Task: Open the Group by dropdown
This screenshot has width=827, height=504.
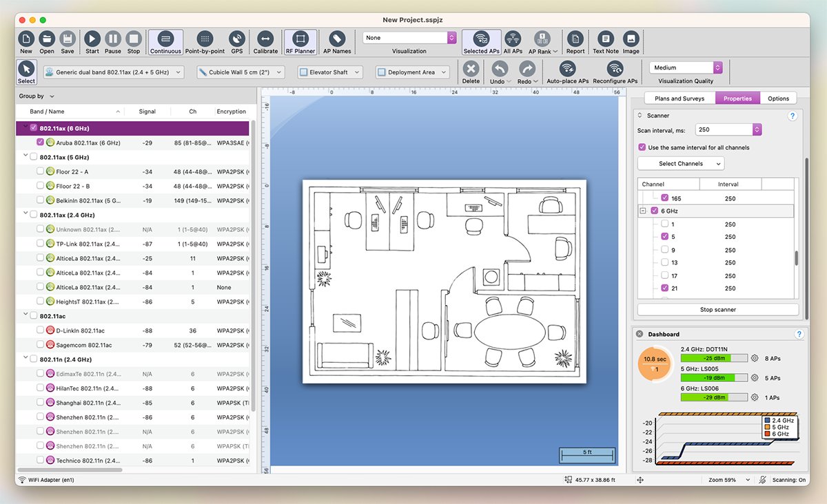Action: click(37, 96)
